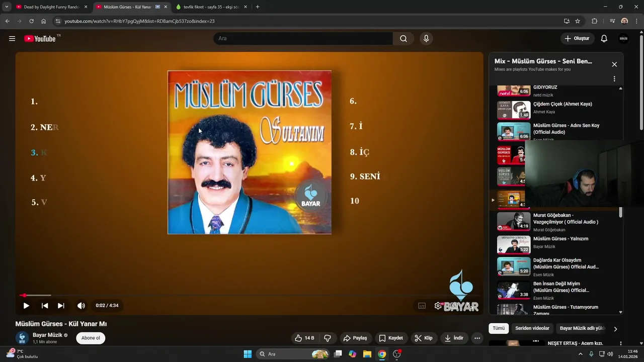Open the YouTube account avatar menu
The image size is (644, 362).
click(x=623, y=39)
